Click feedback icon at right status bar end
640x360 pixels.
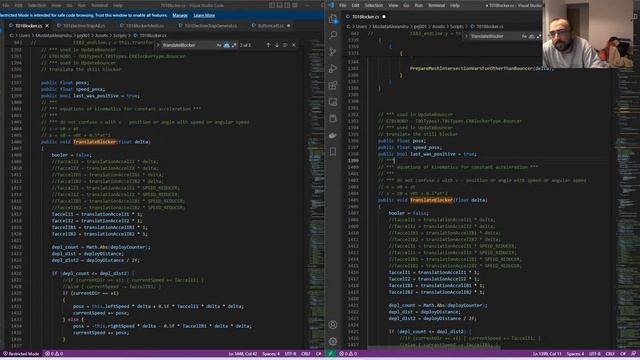(633, 354)
